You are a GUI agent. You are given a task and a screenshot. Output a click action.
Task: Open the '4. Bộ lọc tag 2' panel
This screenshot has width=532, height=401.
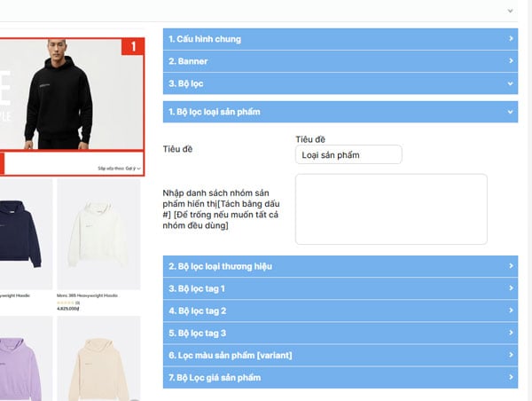pyautogui.click(x=340, y=311)
